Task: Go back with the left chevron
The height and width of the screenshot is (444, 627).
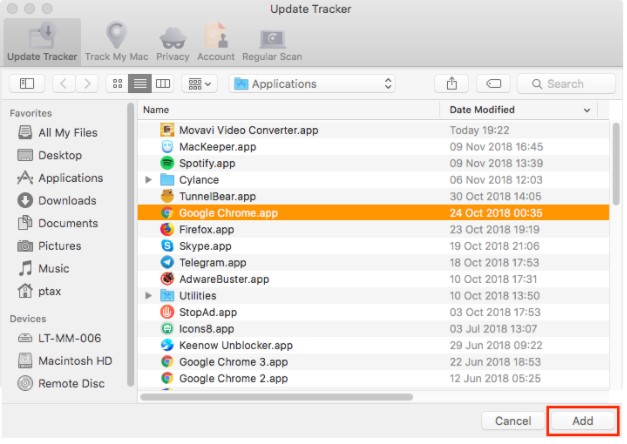Action: [64, 84]
